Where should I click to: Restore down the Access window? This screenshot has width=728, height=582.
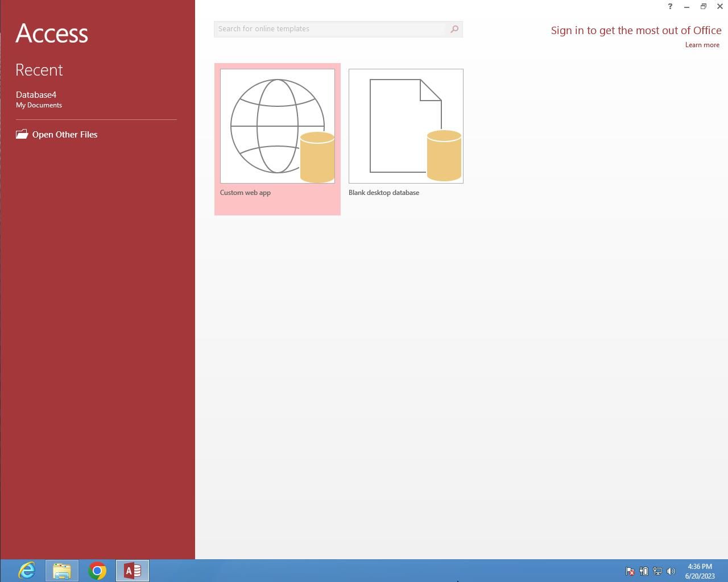pos(703,7)
